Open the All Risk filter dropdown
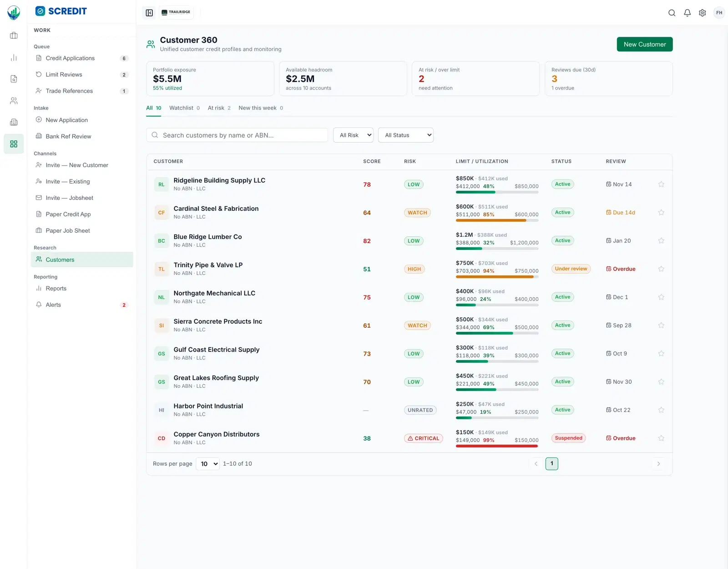 pyautogui.click(x=353, y=135)
